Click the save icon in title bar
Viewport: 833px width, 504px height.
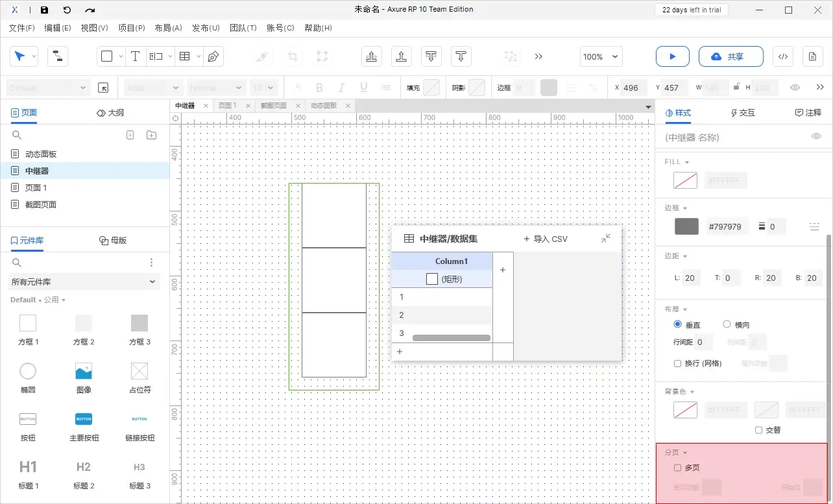(44, 10)
